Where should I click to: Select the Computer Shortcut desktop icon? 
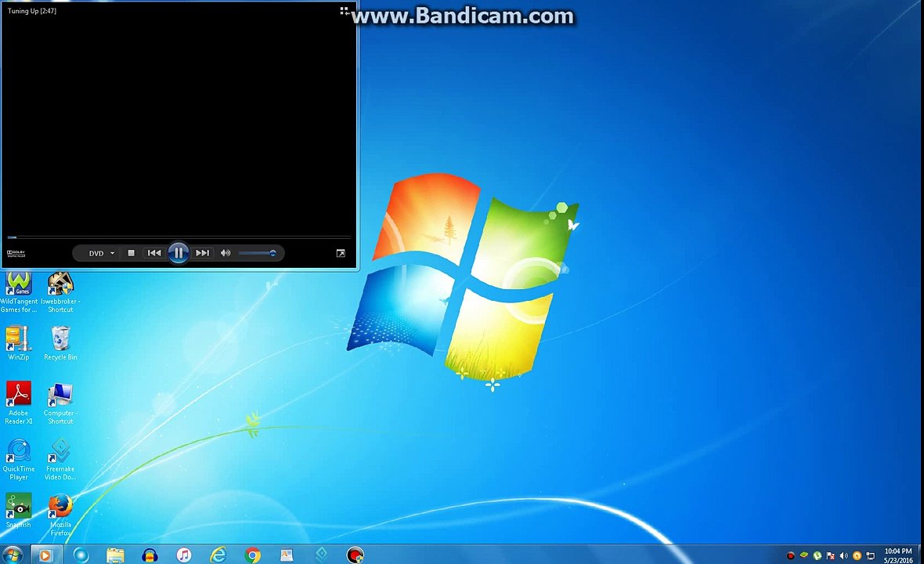60,403
